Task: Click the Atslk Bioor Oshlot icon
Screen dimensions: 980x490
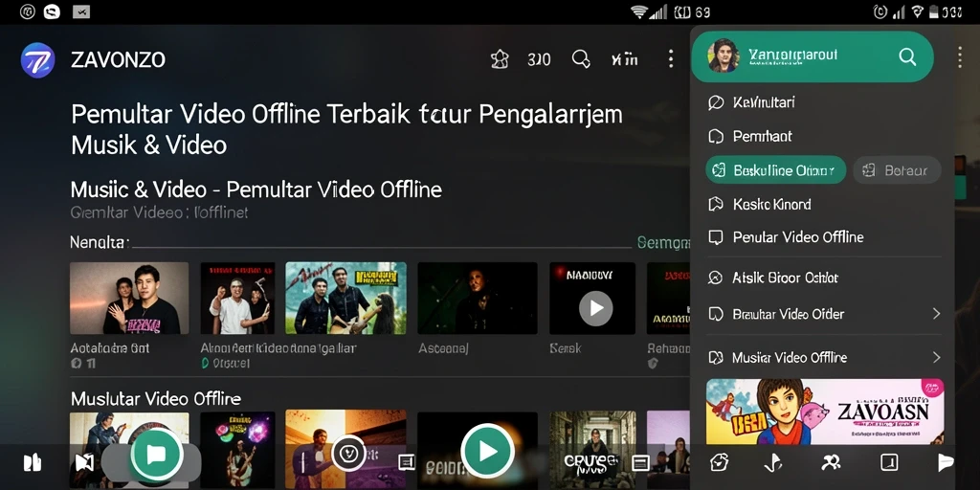Action: 716,278
